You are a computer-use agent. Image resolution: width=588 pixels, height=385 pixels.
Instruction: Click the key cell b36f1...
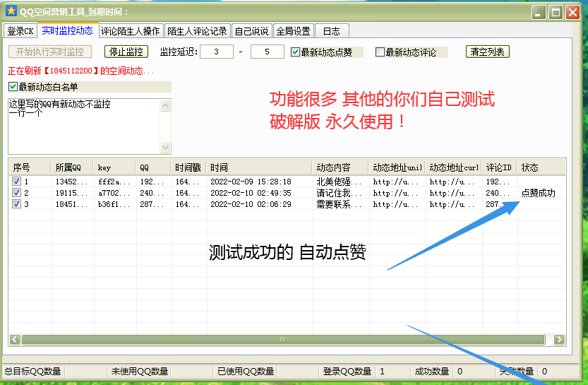click(114, 204)
